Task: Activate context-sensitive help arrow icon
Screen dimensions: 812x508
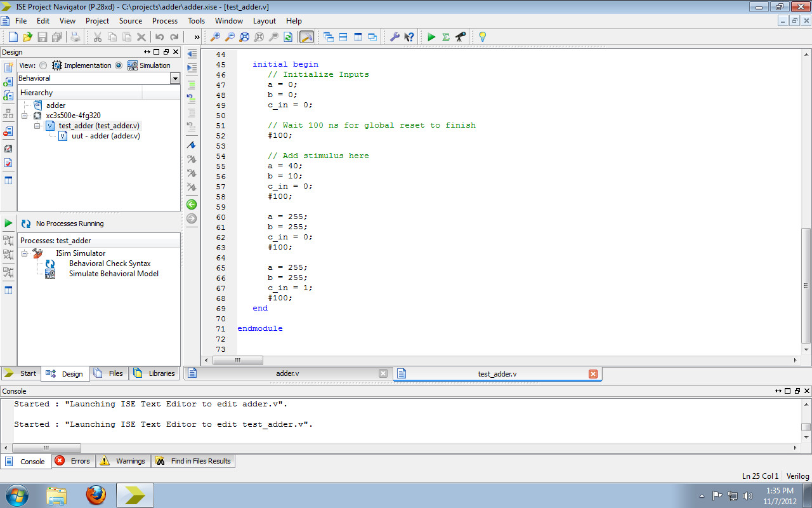Action: (x=410, y=37)
